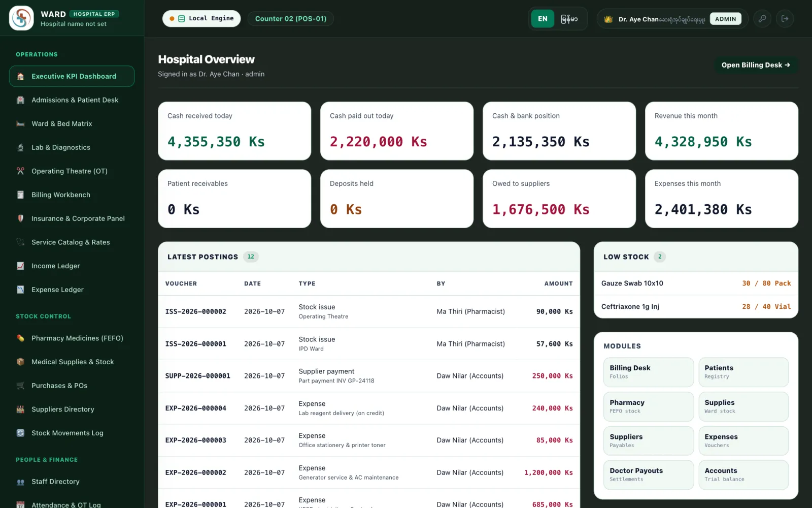Open Pharmacy FEFO stock module tile
Viewport: 812px width, 508px height.
648,406
